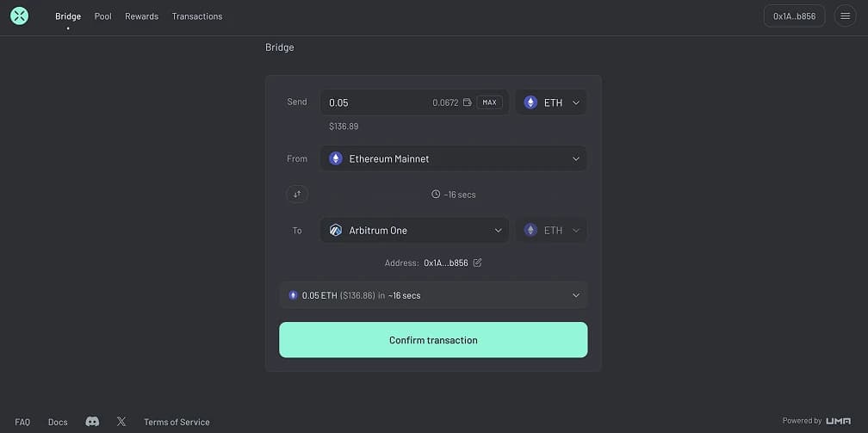Open the Ethereum Mainnet From dropdown
868x433 pixels.
click(x=453, y=159)
